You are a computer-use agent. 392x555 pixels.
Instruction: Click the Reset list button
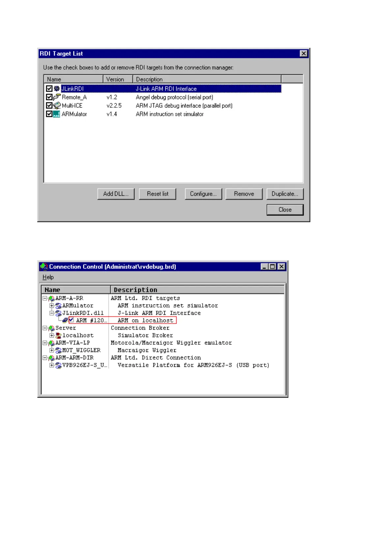(157, 194)
